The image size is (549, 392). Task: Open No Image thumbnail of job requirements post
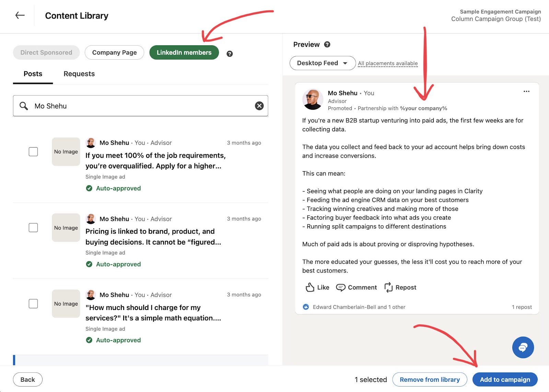66,152
